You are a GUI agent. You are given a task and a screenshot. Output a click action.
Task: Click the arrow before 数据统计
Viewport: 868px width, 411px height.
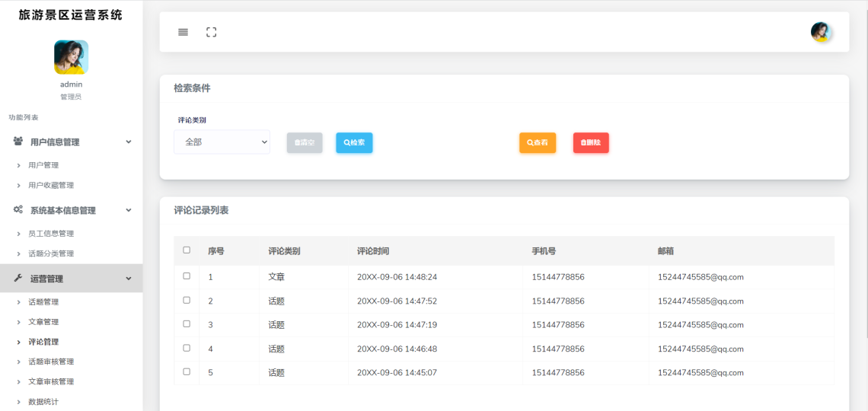click(x=19, y=402)
